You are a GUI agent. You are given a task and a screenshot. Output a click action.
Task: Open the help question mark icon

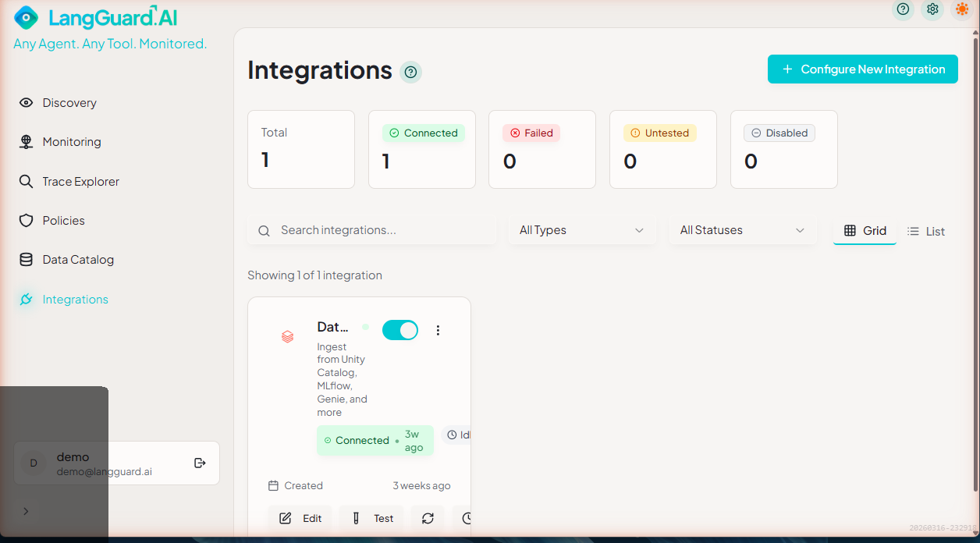coord(903,9)
